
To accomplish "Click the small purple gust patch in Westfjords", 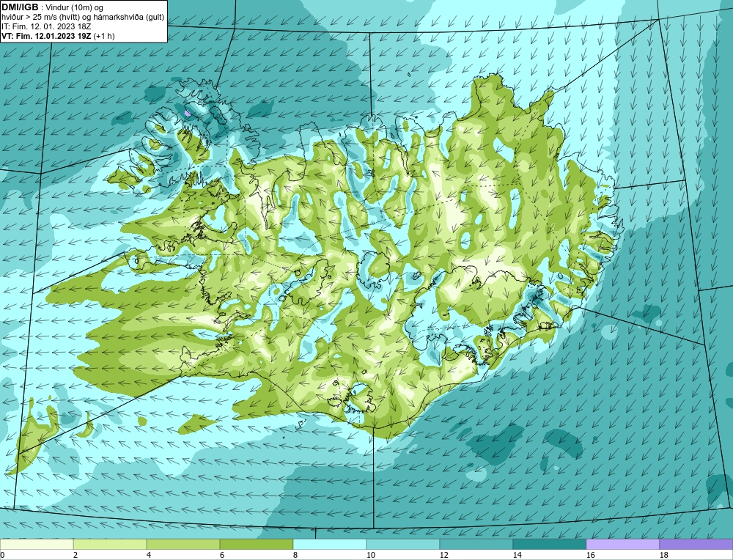I will (188, 113).
